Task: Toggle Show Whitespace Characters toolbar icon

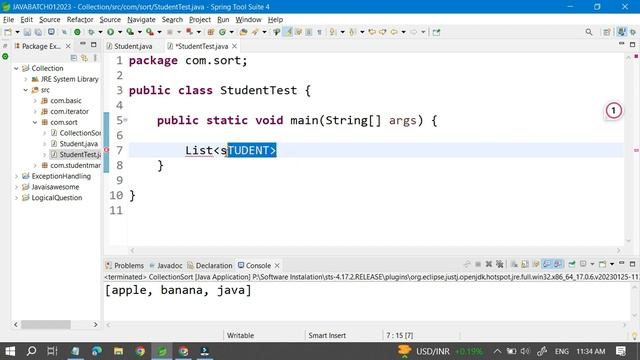Action: (x=320, y=32)
